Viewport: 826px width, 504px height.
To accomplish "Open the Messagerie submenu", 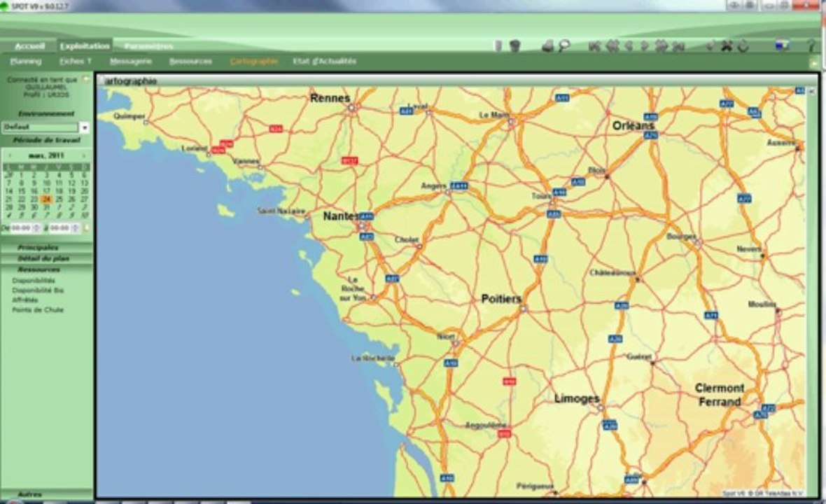I will click(x=131, y=62).
